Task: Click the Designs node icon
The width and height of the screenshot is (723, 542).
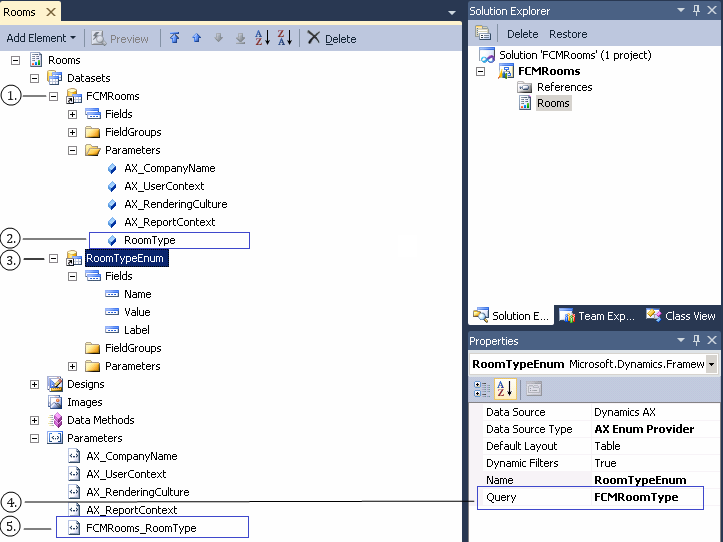Action: (55, 384)
